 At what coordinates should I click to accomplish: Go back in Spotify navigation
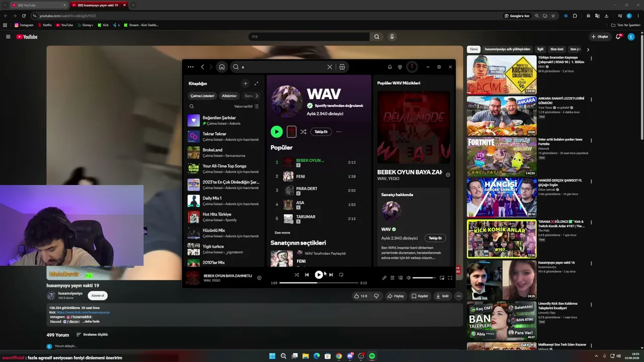point(202,67)
